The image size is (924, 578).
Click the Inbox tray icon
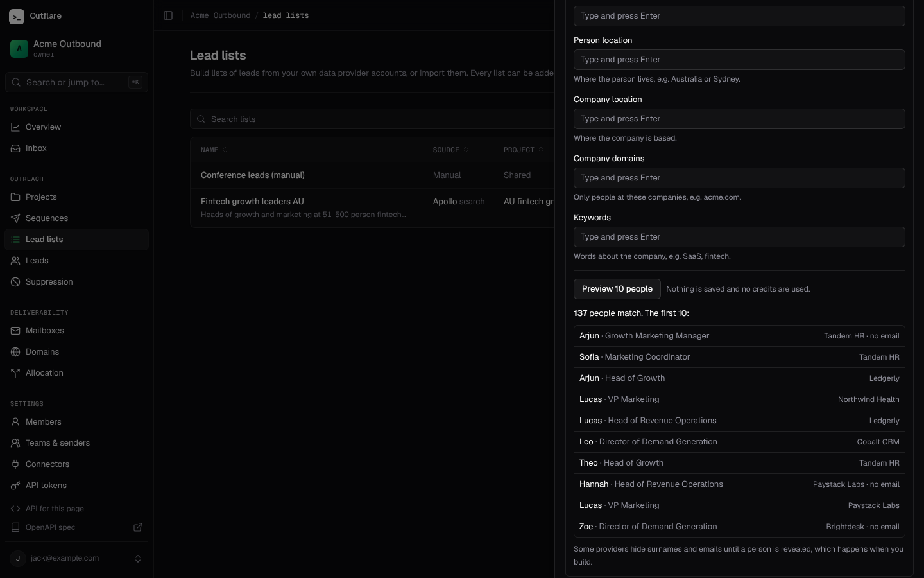[x=15, y=148]
